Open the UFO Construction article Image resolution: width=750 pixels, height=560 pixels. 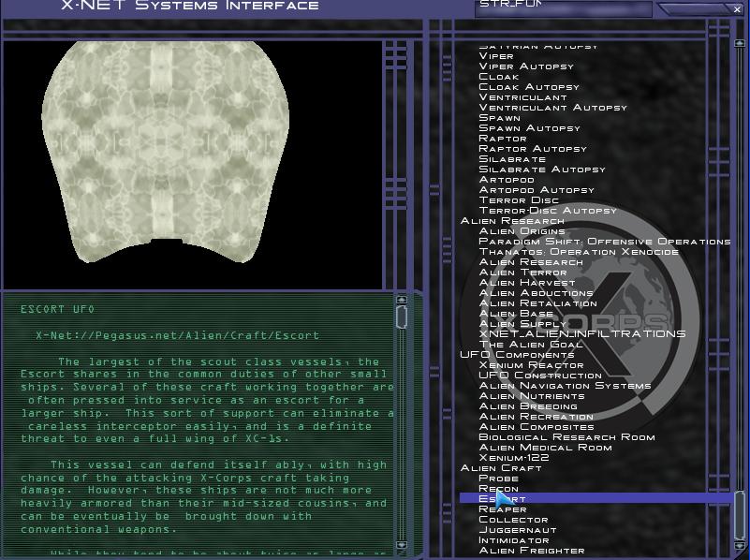pos(540,376)
